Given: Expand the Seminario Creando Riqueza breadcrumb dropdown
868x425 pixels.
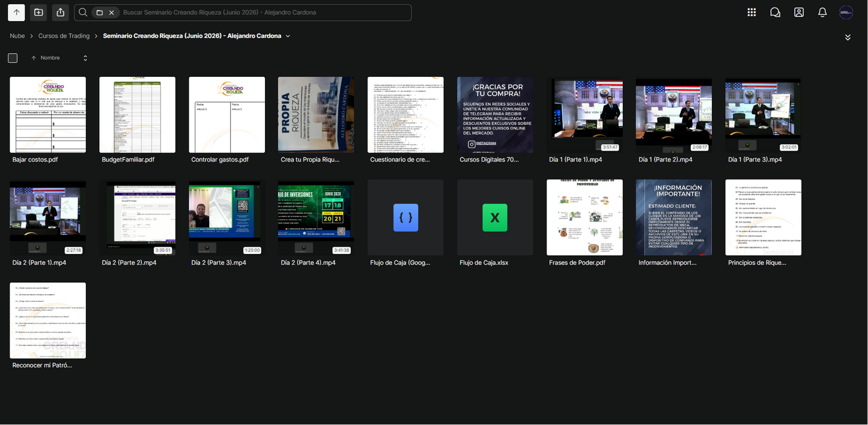Looking at the screenshot, I should (x=288, y=36).
